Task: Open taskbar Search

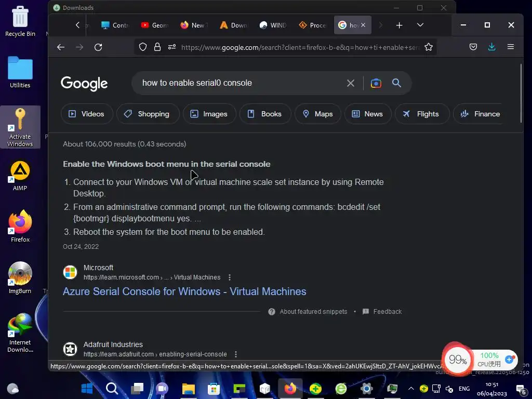Action: 112,388
